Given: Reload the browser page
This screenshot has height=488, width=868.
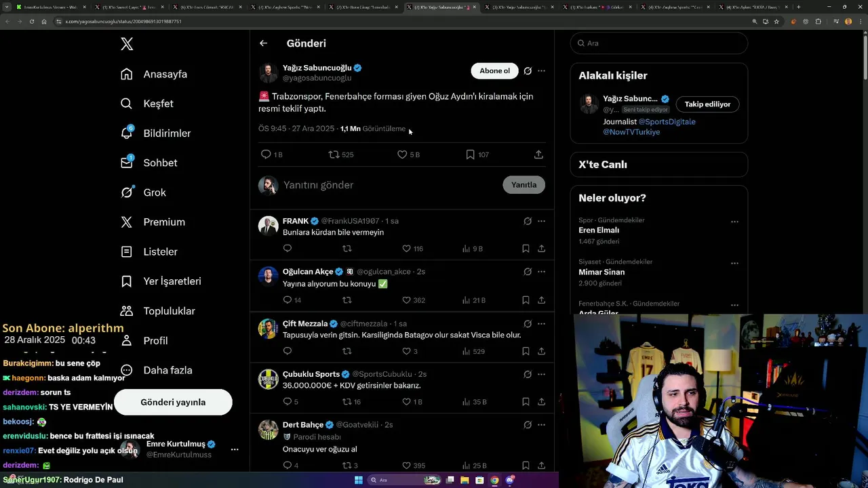Looking at the screenshot, I should pos(31,21).
